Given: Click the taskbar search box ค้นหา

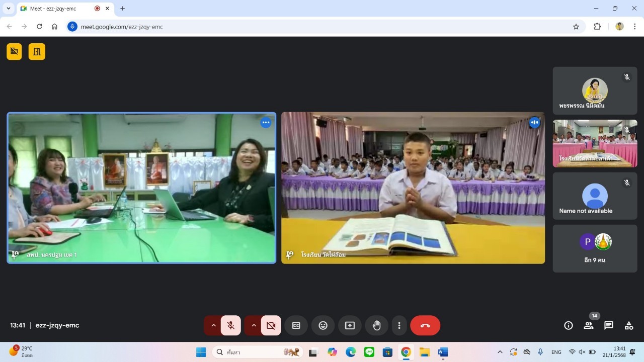Looking at the screenshot, I should tap(257, 352).
